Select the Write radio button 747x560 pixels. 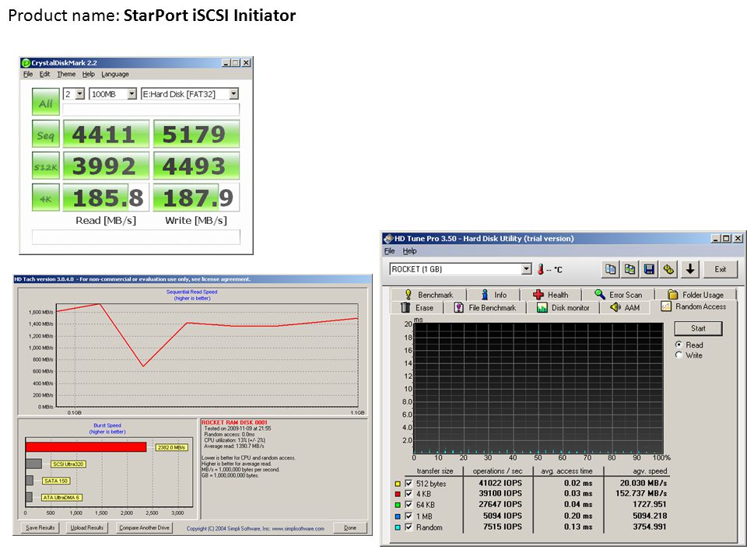tap(679, 355)
